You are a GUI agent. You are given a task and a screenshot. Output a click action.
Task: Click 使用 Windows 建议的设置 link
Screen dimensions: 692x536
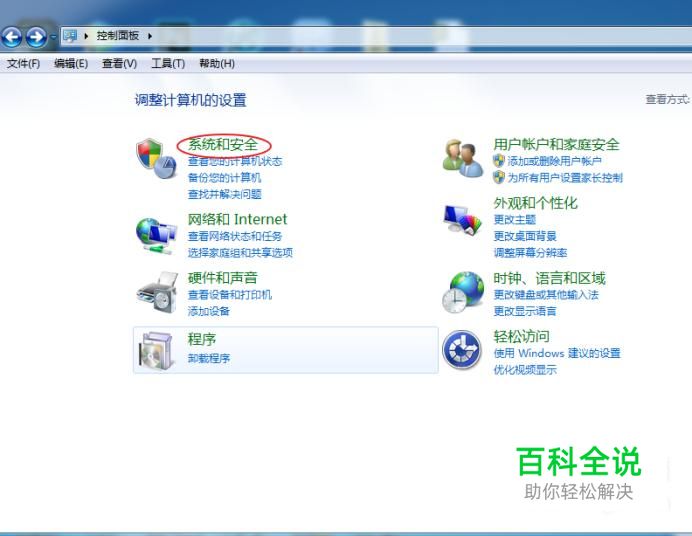click(x=557, y=353)
